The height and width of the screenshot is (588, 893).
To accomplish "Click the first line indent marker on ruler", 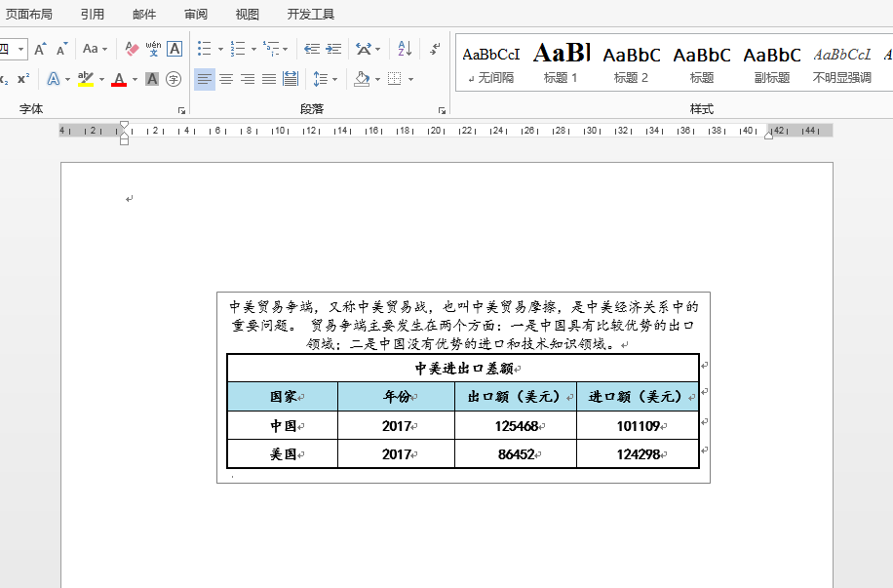I will (124, 126).
